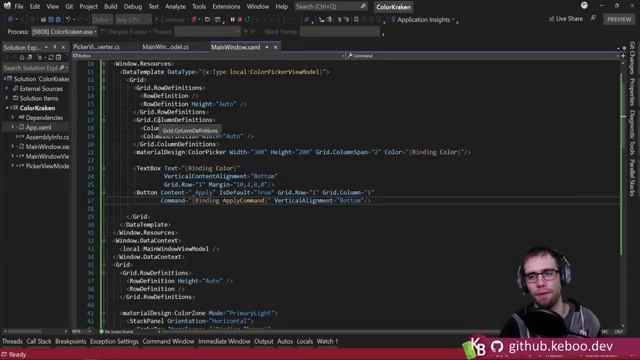The width and height of the screenshot is (640, 360).
Task: Open the account profile icon
Action: [584, 5]
